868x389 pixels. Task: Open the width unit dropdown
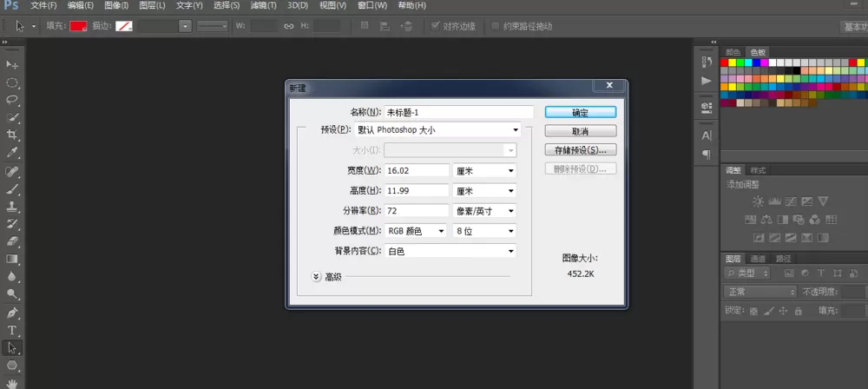tap(484, 171)
